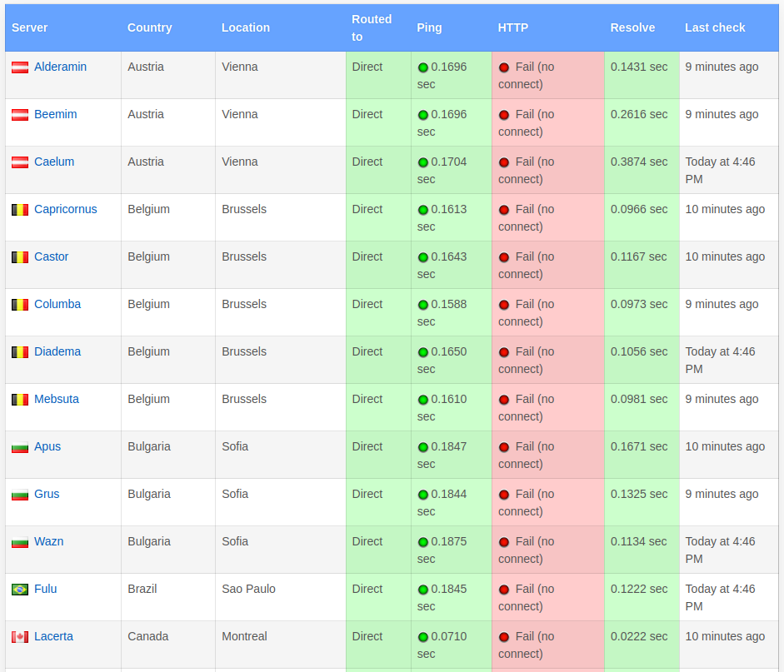Click the Bulgaria flag icon beside Apus
784x672 pixels.
tap(20, 447)
